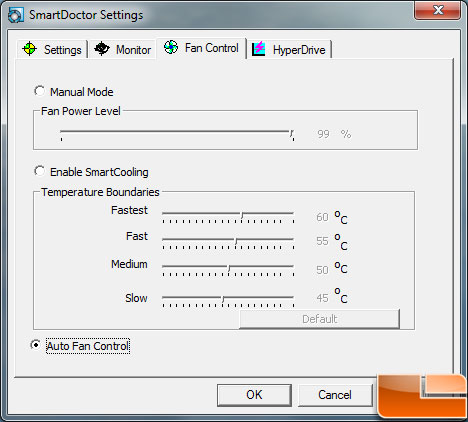Click the crosshair icon on the Settings tab
Viewport: 468px width, 422px height.
(29, 49)
